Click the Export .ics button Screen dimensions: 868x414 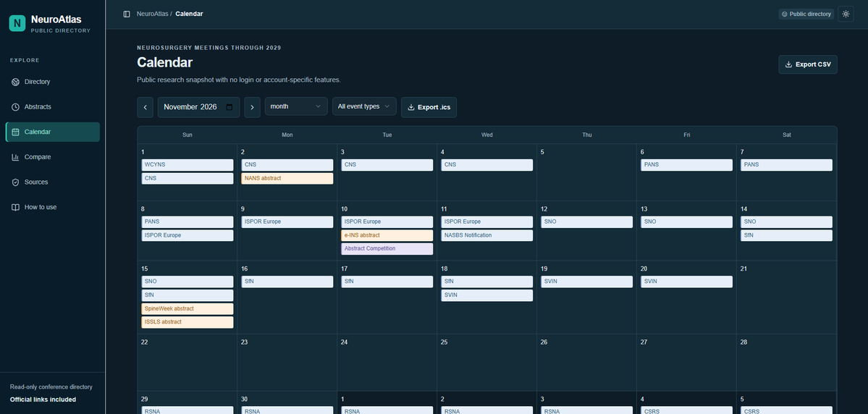(429, 107)
